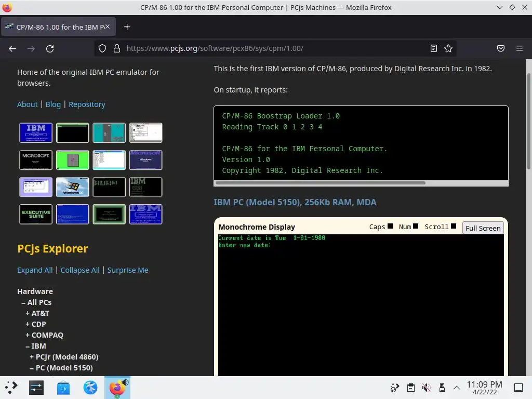Open the teal road game thumbnail
This screenshot has height=399, width=532.
(x=109, y=132)
